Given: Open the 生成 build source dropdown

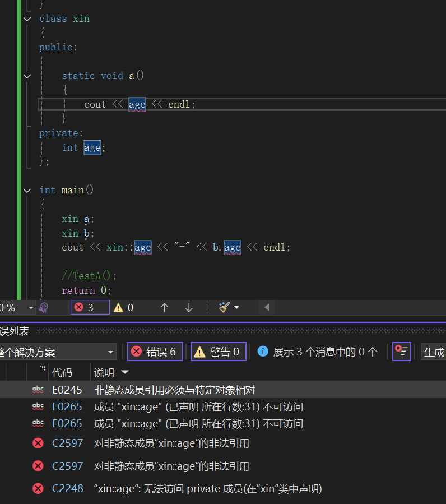Looking at the screenshot, I should click(434, 352).
